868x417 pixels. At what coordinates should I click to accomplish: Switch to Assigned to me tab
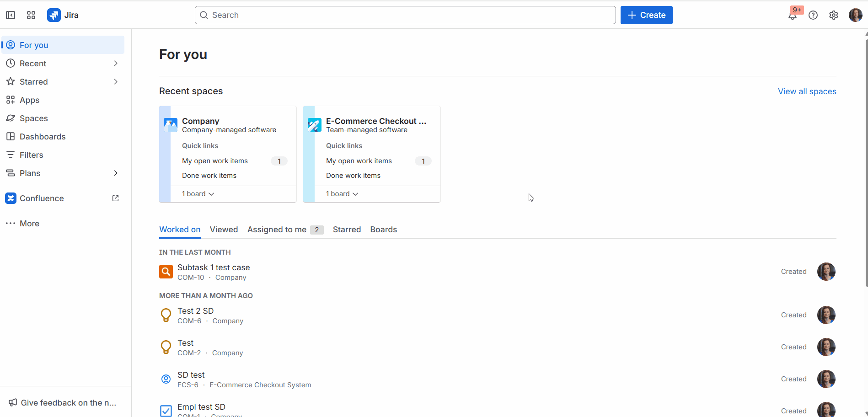point(285,230)
